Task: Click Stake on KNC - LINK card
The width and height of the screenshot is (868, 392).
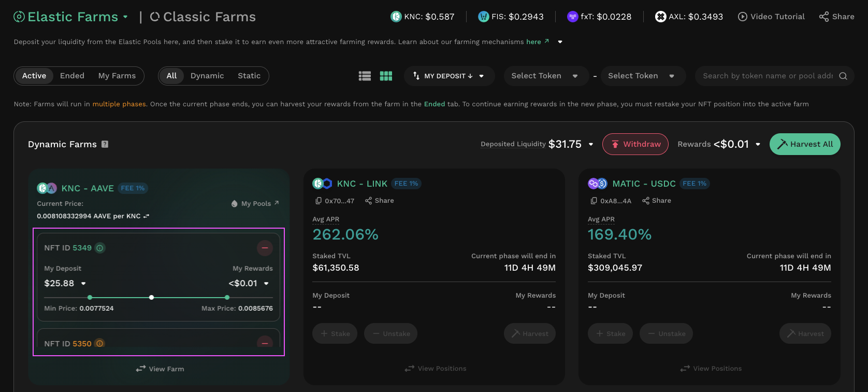Action: [336, 333]
